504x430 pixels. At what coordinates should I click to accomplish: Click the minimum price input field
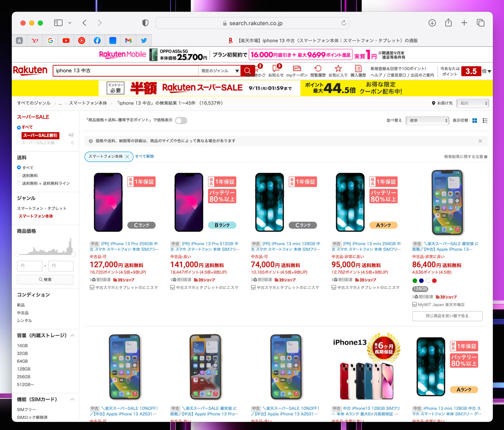(x=29, y=266)
